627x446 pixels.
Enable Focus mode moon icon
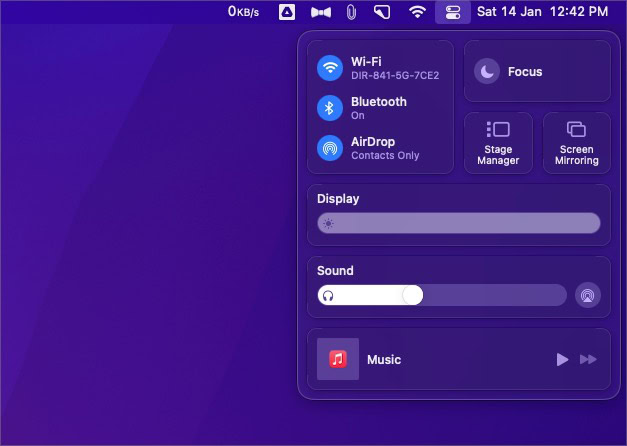[x=487, y=72]
